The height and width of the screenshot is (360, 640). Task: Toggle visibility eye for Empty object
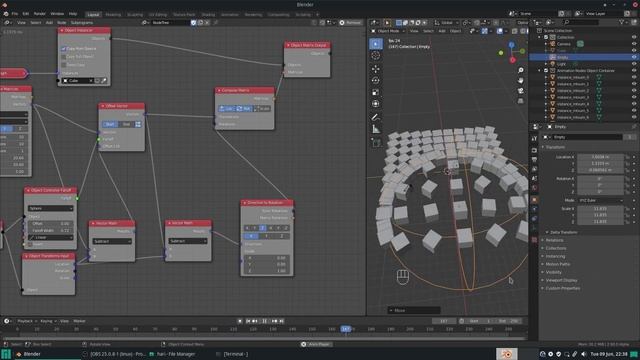(x=634, y=57)
